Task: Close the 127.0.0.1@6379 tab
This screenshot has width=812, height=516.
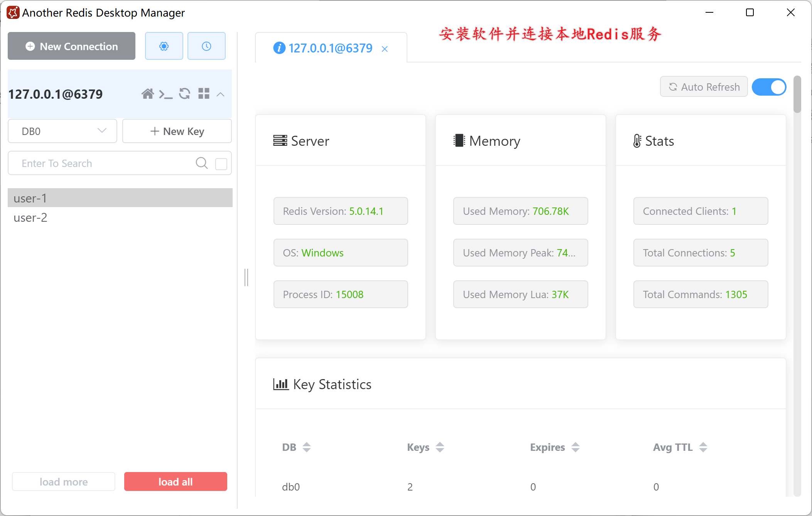Action: 385,49
